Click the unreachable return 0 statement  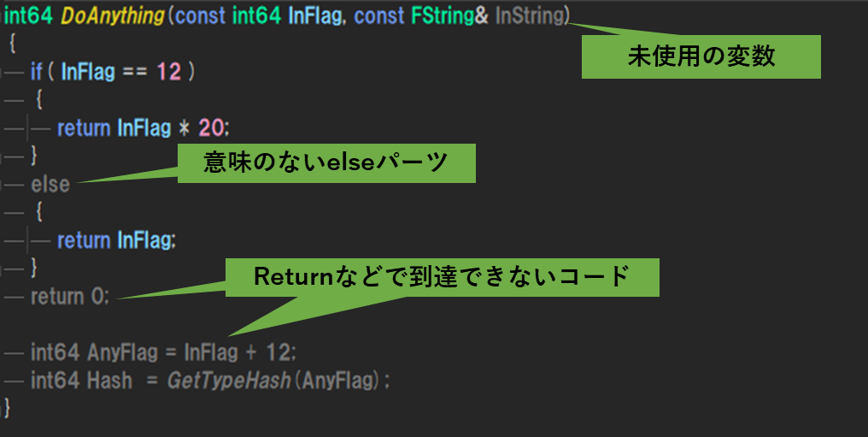pos(70,297)
